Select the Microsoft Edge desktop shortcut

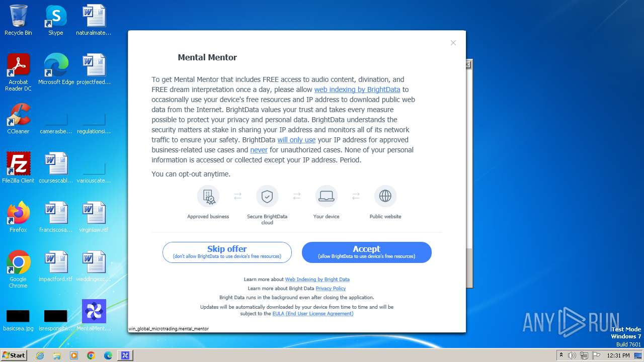click(56, 69)
